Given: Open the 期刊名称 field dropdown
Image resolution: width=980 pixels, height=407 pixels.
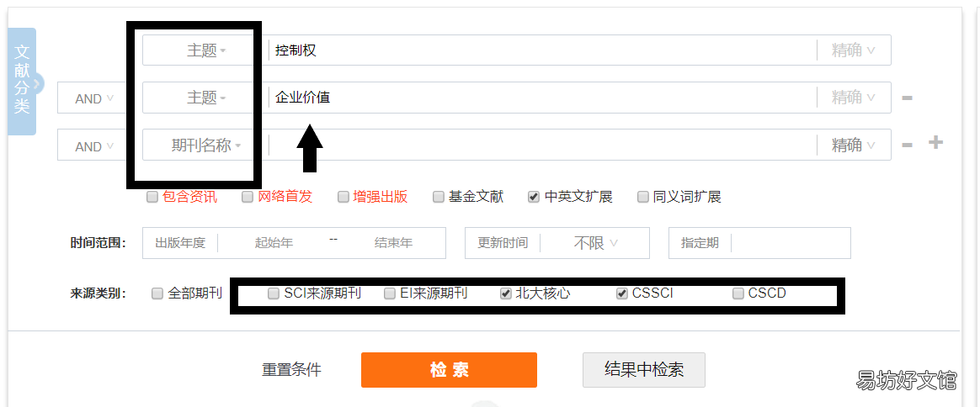Looking at the screenshot, I should (x=206, y=146).
